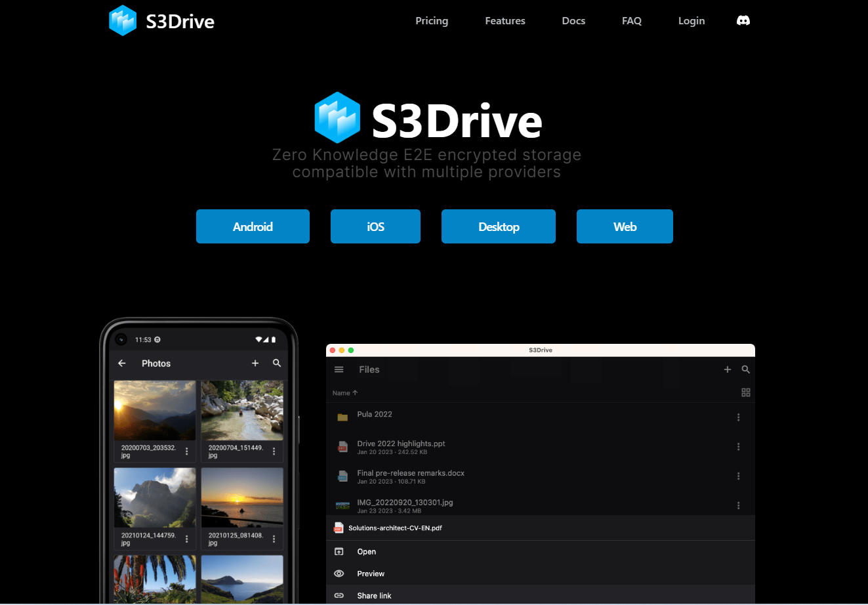
Task: Select IMG_20220920_130301.jpg file name
Action: tap(405, 503)
